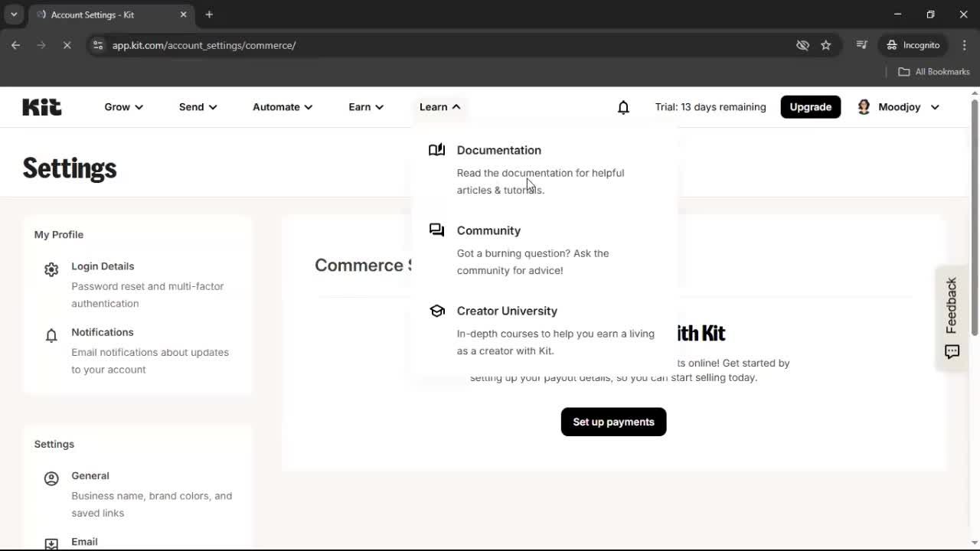Select the General settings person icon

coord(51,478)
